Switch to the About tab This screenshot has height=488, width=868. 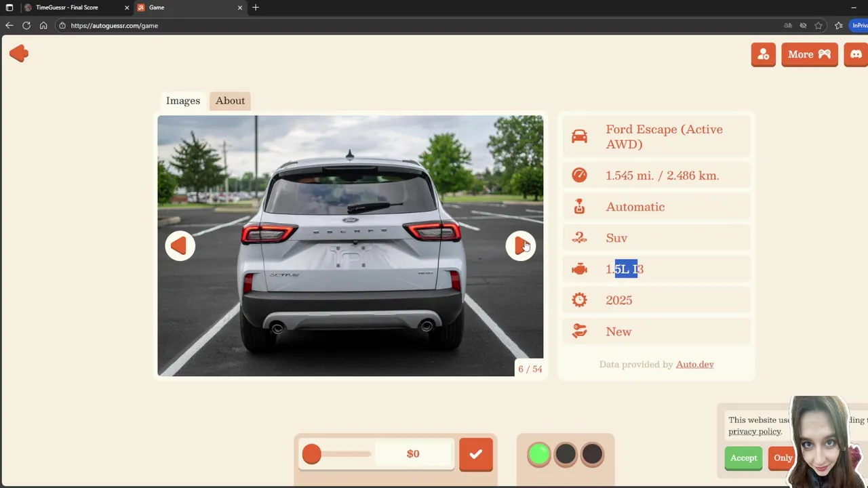pos(230,100)
